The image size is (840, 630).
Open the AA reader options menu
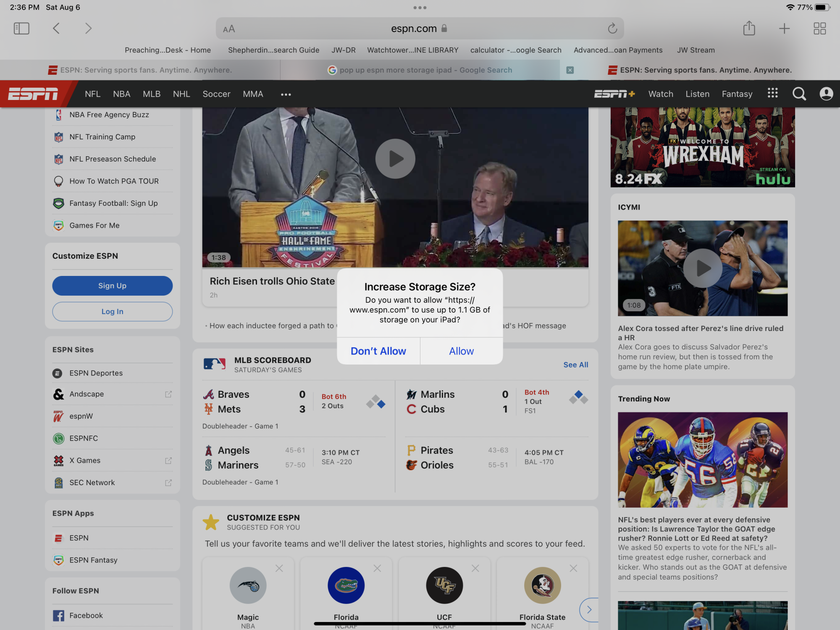[x=229, y=29]
